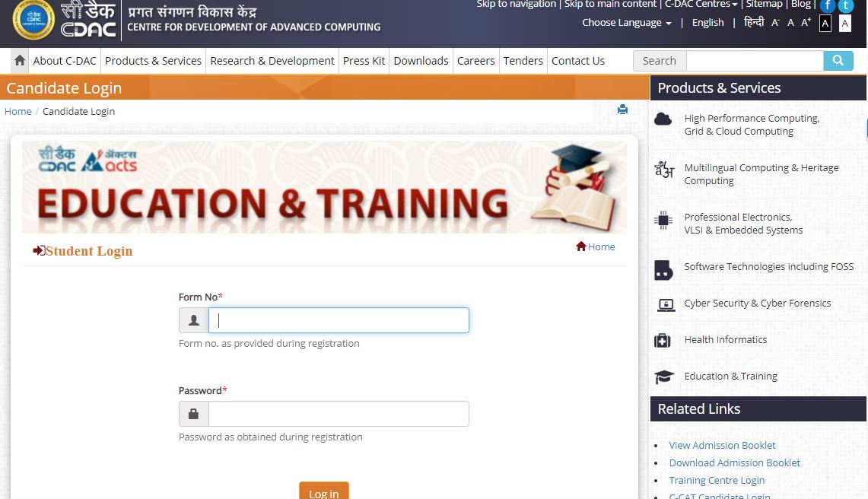Click the lock icon beside Password field
Viewport: 868px width, 499px height.
pos(194,414)
